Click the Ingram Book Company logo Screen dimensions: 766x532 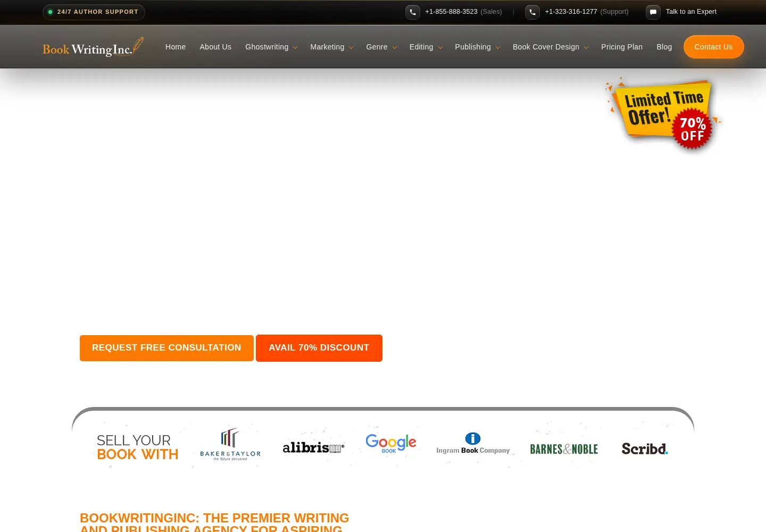473,443
